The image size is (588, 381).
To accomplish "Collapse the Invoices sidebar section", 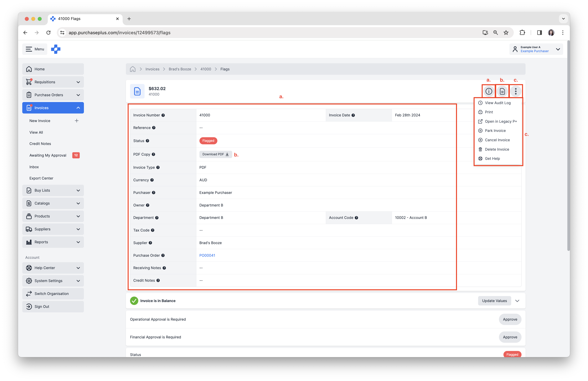I will pyautogui.click(x=53, y=108).
